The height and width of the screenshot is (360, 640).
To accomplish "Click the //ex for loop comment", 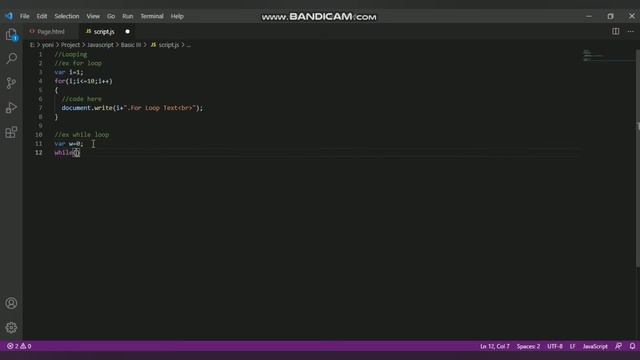I will tap(78, 63).
